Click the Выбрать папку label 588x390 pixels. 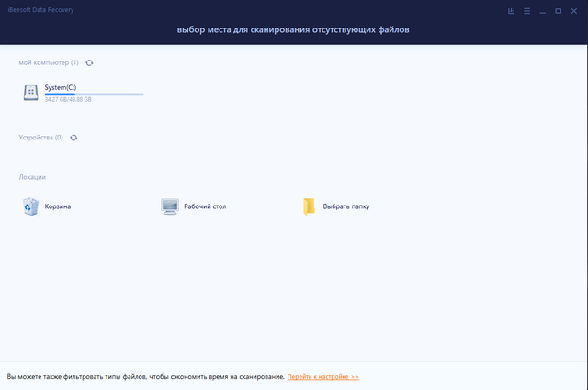click(346, 206)
